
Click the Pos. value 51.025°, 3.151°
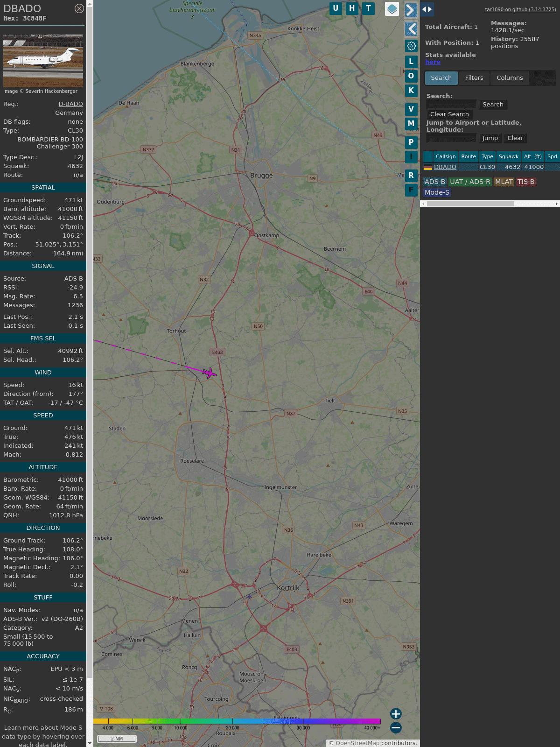[59, 245]
